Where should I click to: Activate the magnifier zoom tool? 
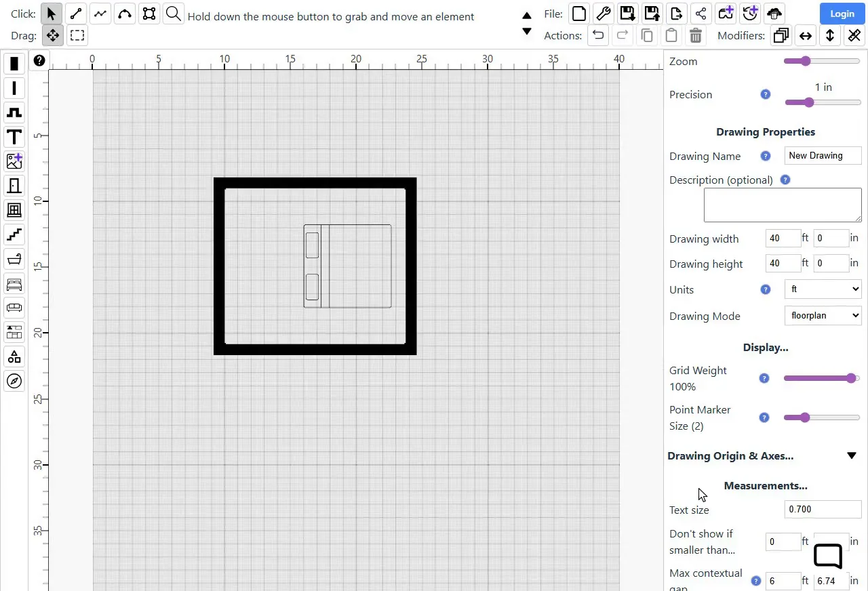click(174, 14)
